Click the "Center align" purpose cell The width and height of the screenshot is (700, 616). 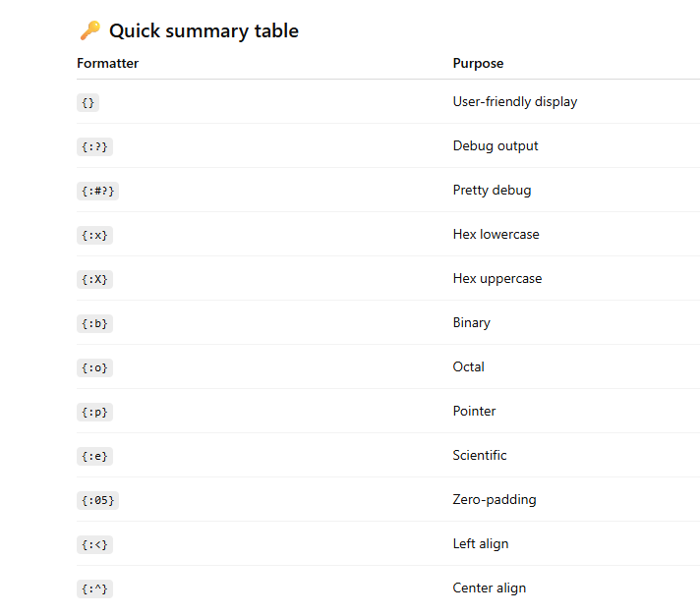click(x=490, y=588)
